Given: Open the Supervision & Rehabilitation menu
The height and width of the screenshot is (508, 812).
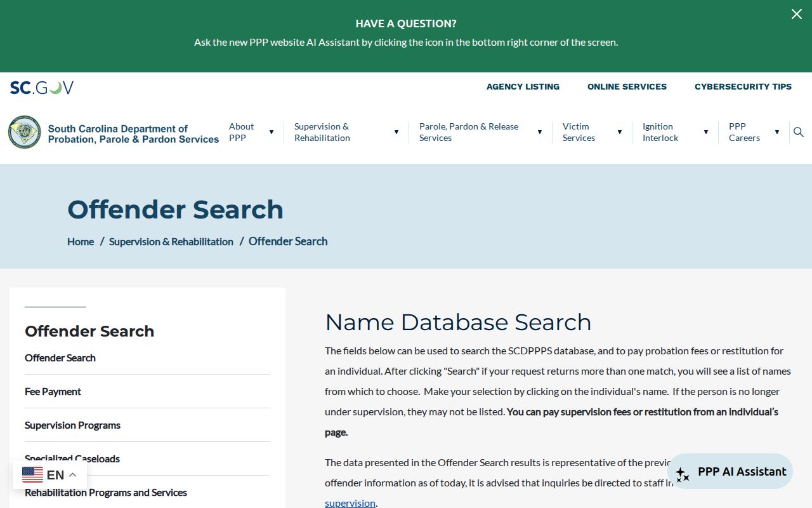Looking at the screenshot, I should 322,132.
